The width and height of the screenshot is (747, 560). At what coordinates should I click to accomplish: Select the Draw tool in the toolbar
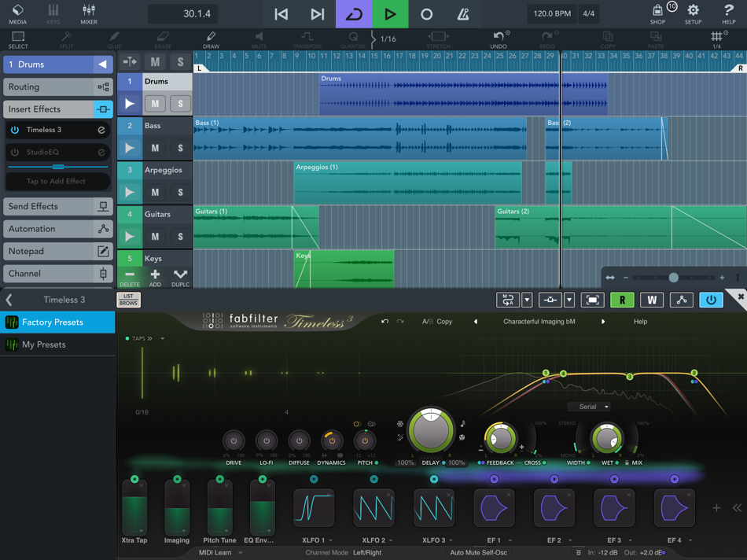tap(211, 38)
